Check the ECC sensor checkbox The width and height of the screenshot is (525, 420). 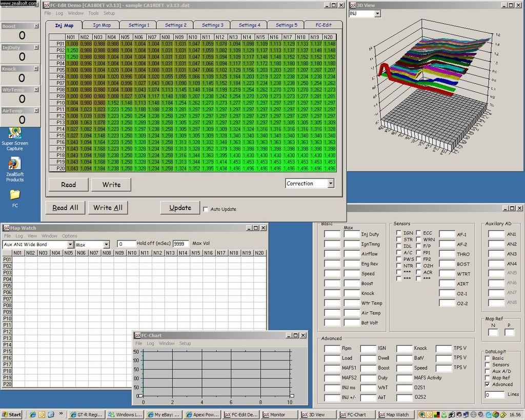pyautogui.click(x=418, y=232)
